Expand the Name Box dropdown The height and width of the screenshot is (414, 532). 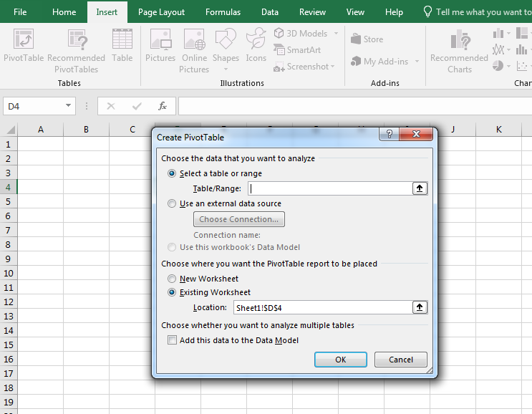68,106
